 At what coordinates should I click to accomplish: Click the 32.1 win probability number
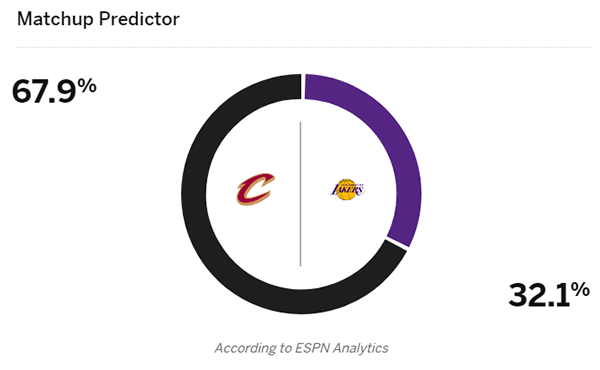539,295
